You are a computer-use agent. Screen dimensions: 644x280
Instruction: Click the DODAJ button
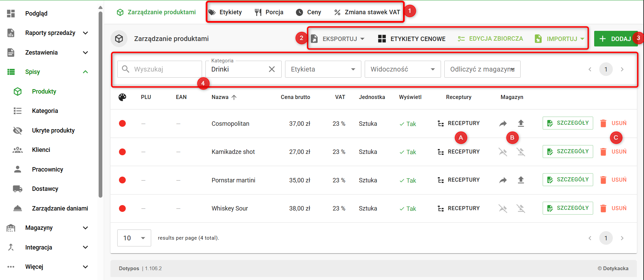pyautogui.click(x=615, y=39)
